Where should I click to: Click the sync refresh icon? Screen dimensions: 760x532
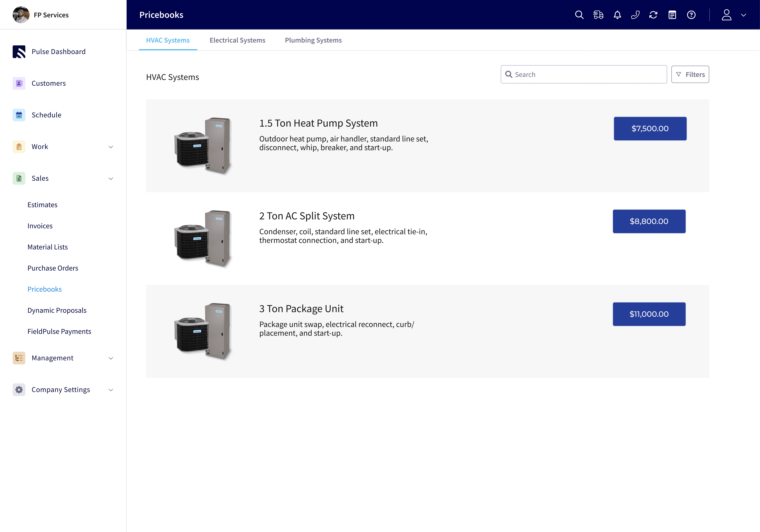point(653,15)
